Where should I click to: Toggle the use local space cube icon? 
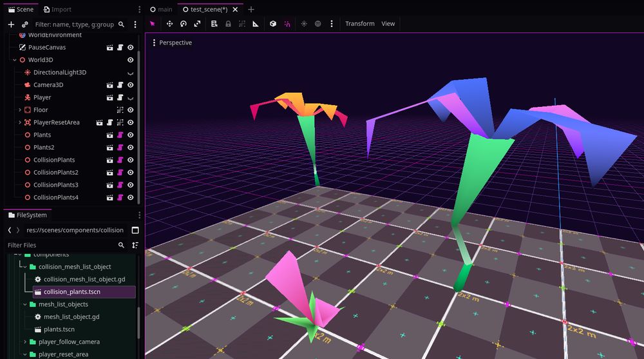(272, 24)
